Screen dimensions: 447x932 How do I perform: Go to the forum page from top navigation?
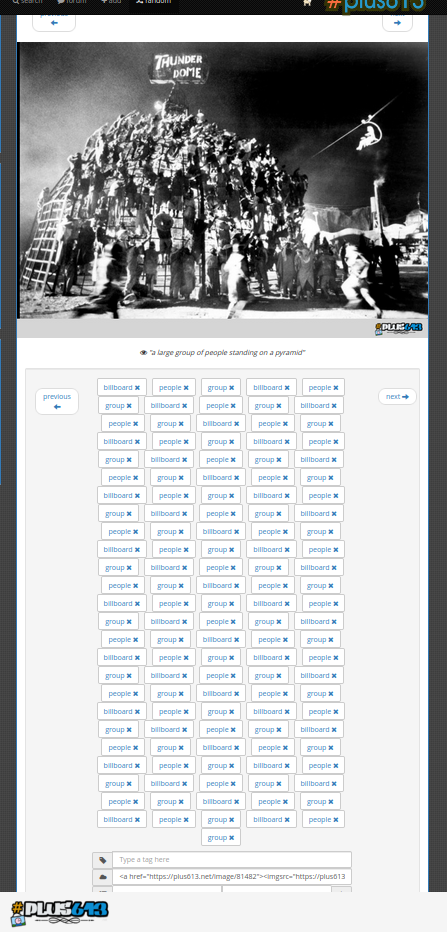72,3
